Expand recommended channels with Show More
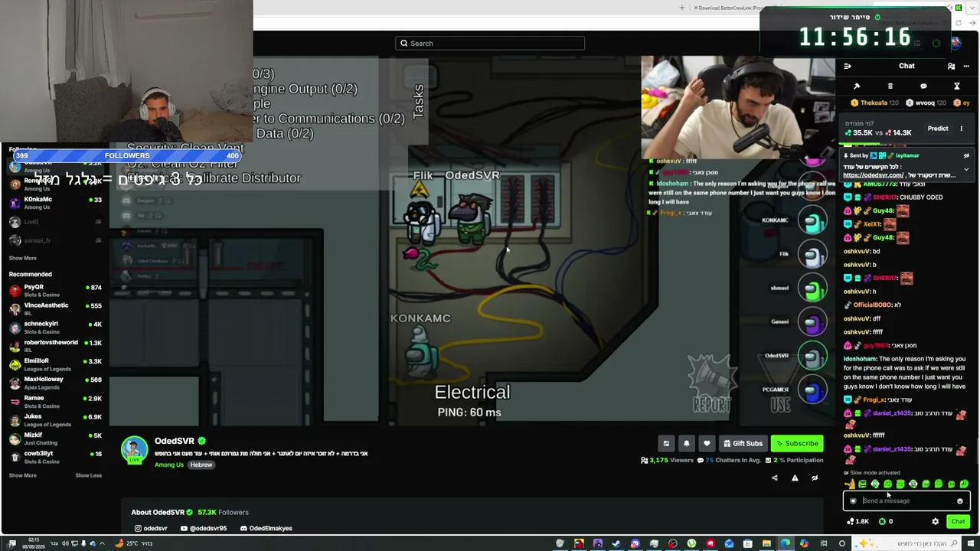The width and height of the screenshot is (980, 551). 23,475
